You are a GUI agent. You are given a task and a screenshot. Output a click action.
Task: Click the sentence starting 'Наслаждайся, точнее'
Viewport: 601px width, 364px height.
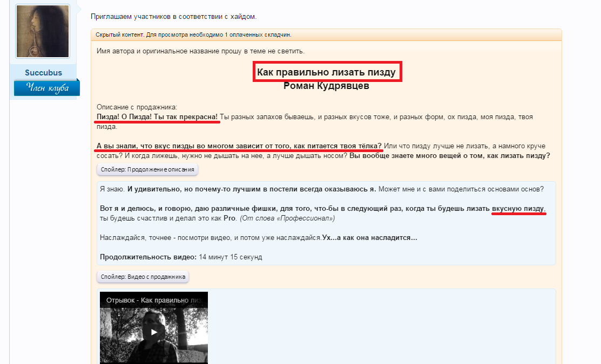click(x=258, y=238)
